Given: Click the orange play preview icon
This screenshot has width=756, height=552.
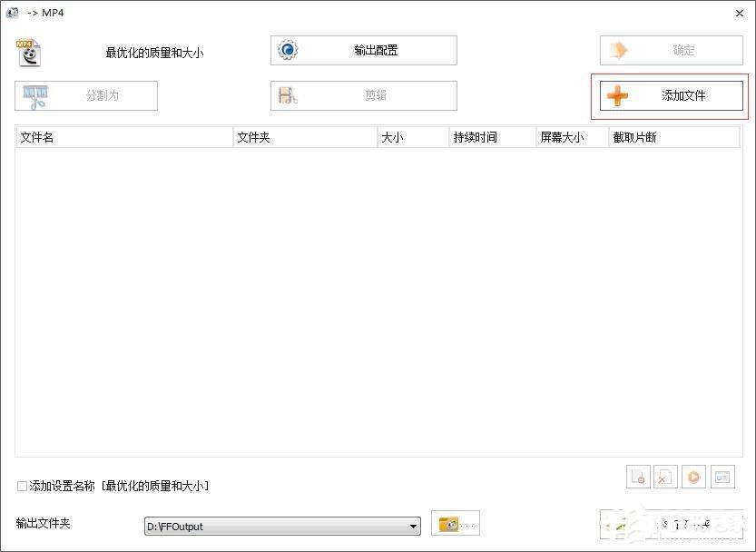Looking at the screenshot, I should tap(693, 478).
